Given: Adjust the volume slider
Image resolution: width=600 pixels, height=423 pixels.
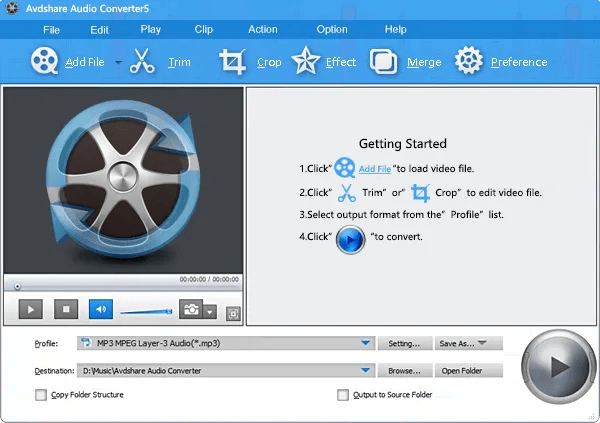Looking at the screenshot, I should tap(146, 312).
